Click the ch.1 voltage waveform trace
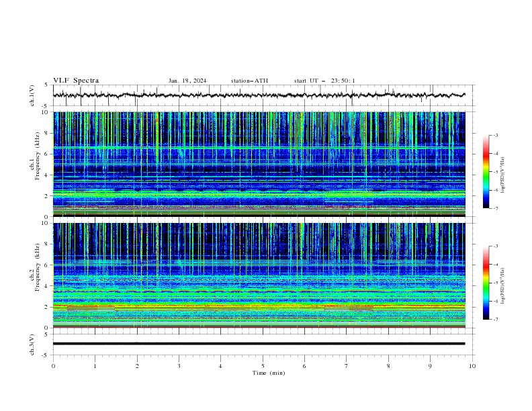Viewport: 532px width, 411px height. (259, 95)
